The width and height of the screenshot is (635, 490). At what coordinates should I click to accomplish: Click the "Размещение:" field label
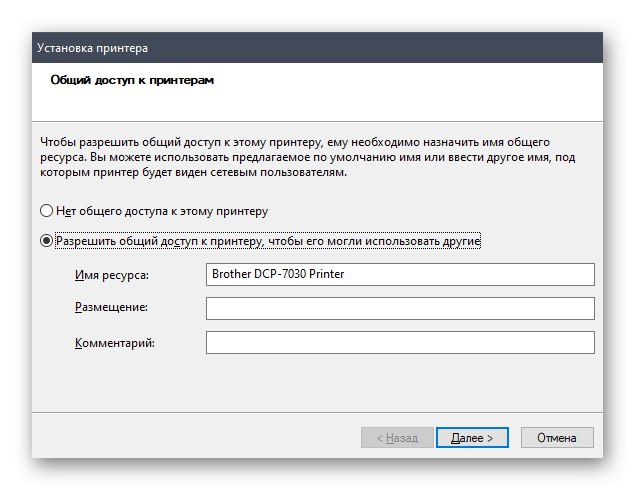[111, 309]
